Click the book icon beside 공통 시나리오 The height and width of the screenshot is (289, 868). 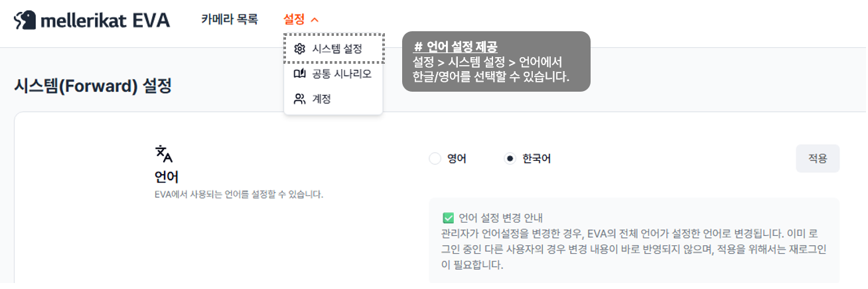click(x=299, y=74)
